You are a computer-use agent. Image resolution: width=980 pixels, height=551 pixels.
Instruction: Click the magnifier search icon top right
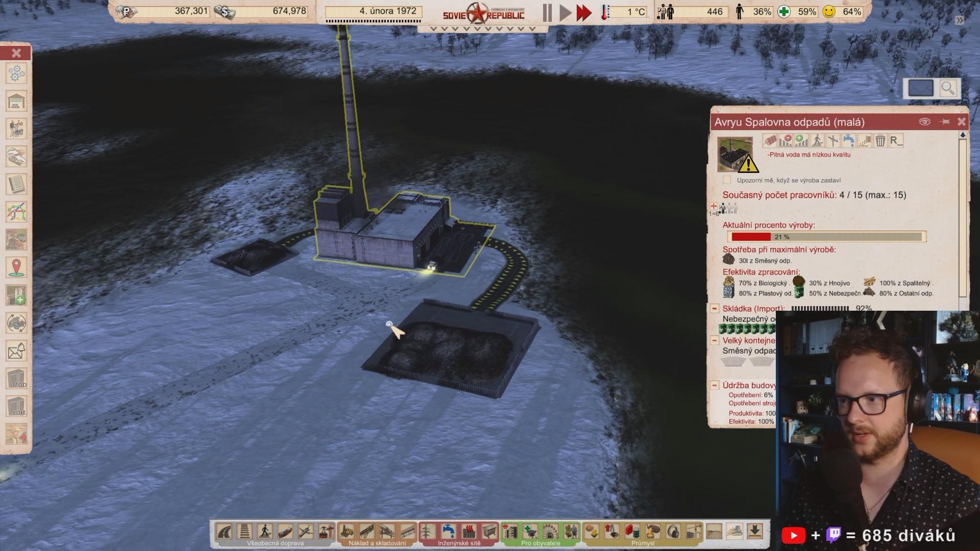coord(948,88)
